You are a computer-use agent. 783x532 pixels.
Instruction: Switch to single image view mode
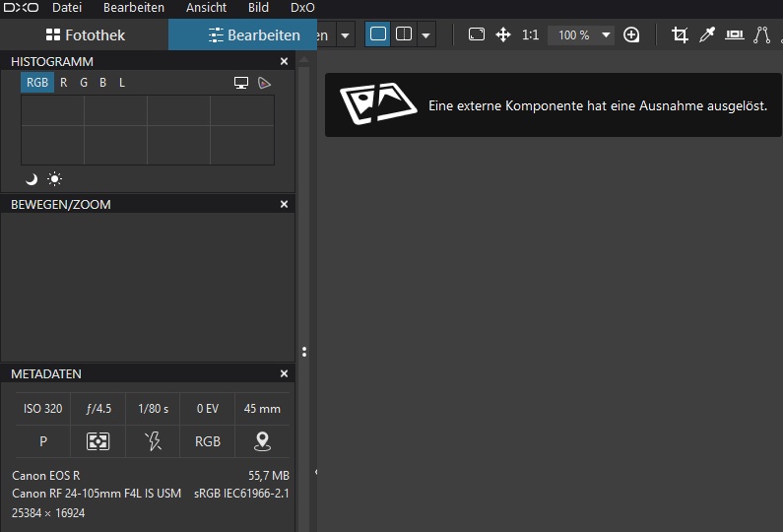pos(378,34)
